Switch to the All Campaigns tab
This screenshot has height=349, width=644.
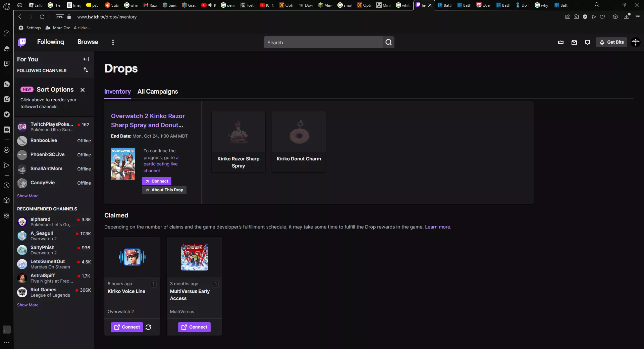coord(157,92)
